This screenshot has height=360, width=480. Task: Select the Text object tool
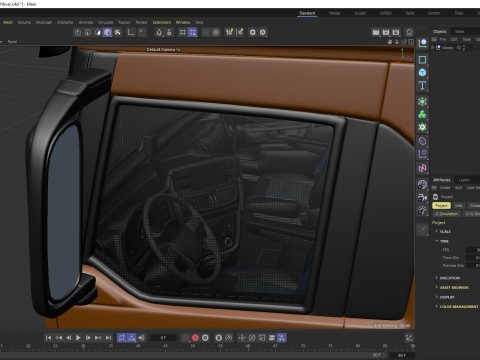[422, 85]
